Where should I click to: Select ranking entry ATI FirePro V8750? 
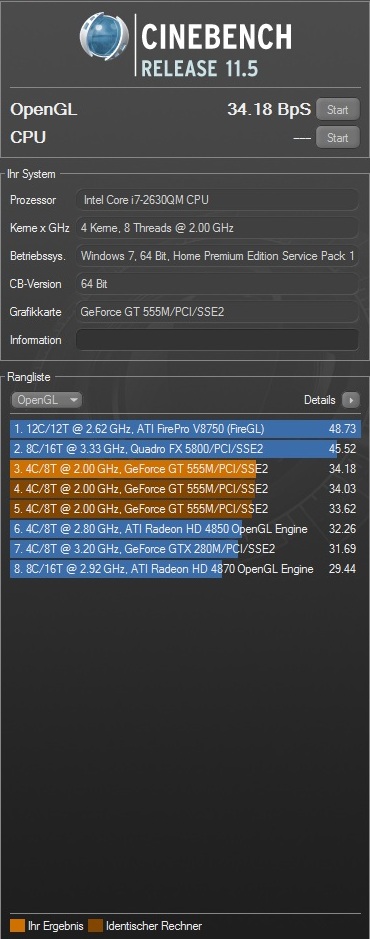pos(185,429)
